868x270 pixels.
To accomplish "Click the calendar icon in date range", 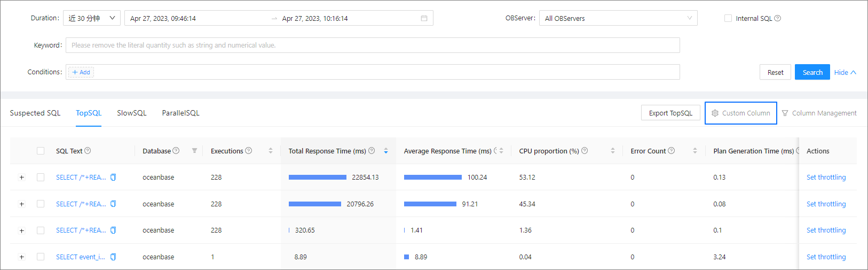I will click(x=424, y=18).
